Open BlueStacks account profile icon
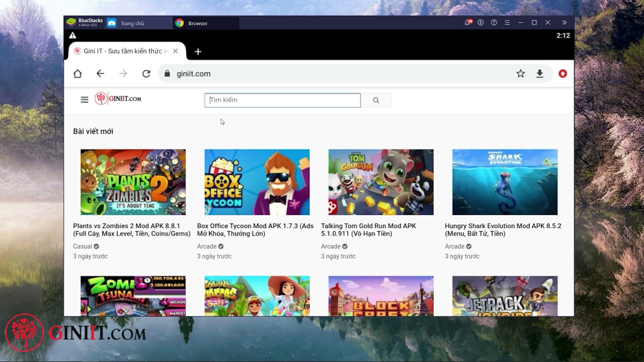The width and height of the screenshot is (644, 362). pyautogui.click(x=480, y=23)
